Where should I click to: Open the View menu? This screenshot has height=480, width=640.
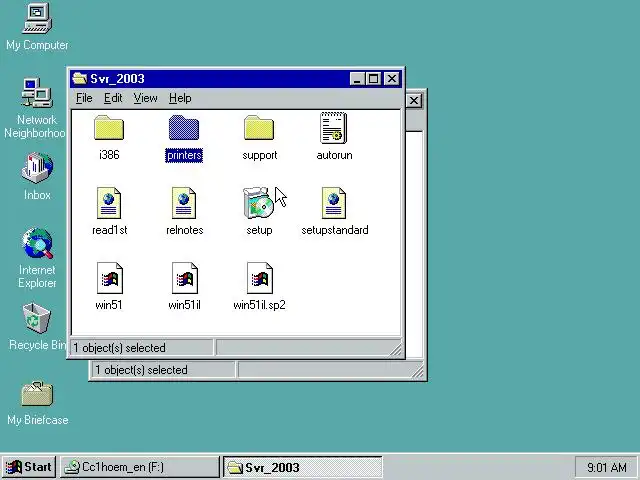coord(145,98)
